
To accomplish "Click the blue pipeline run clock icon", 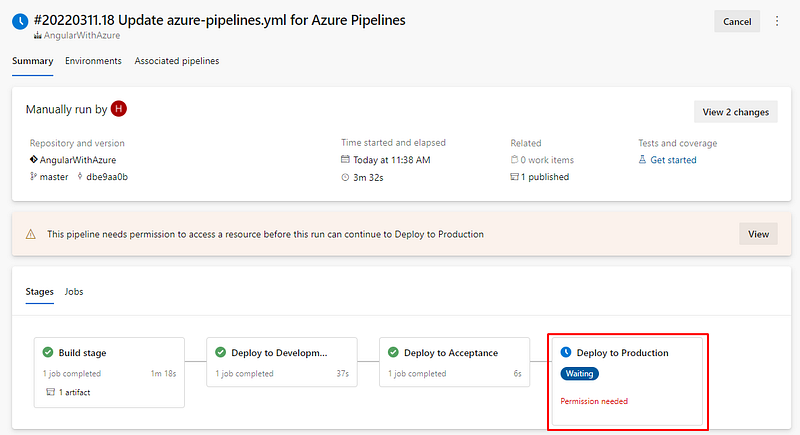I will pyautogui.click(x=19, y=20).
